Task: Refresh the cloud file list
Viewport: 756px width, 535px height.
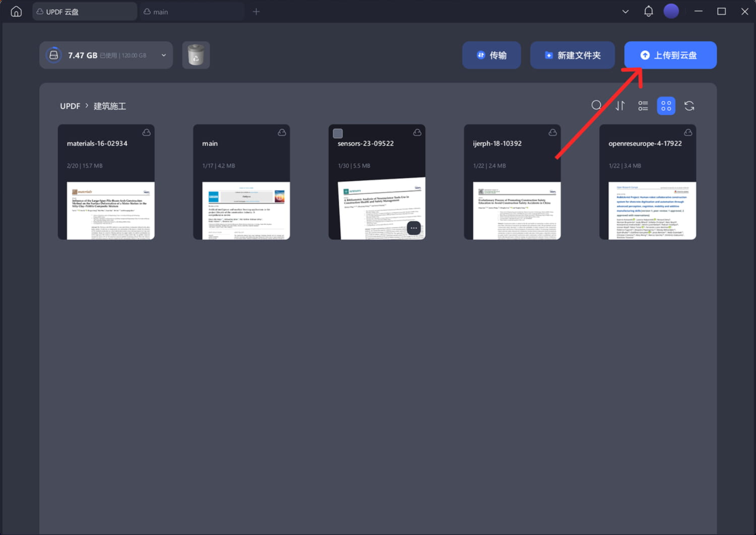Action: coord(689,106)
